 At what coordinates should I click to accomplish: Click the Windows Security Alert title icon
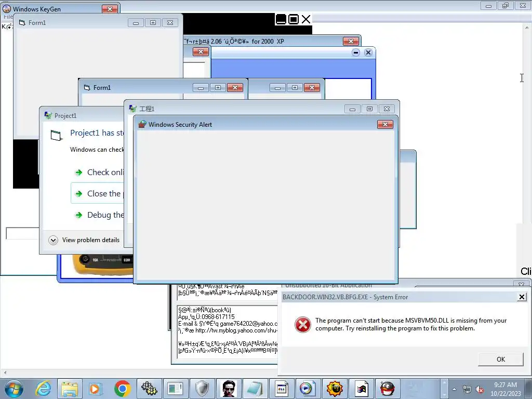pyautogui.click(x=142, y=125)
